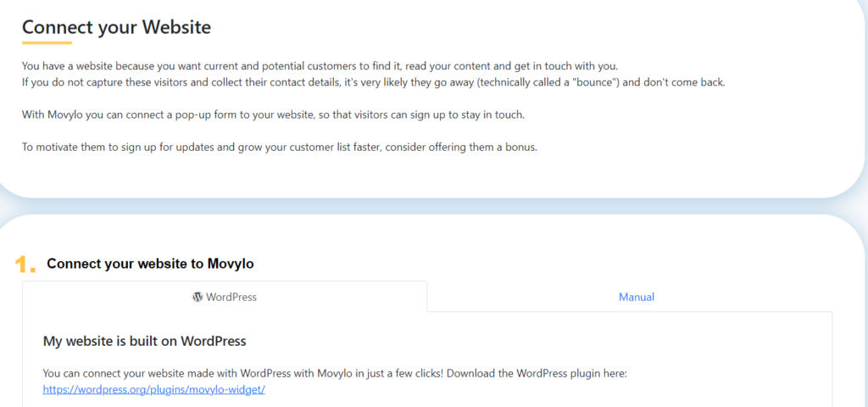868x407 pixels.
Task: Click the word "Movylo" in the pop-up form sentence
Action: (x=64, y=115)
